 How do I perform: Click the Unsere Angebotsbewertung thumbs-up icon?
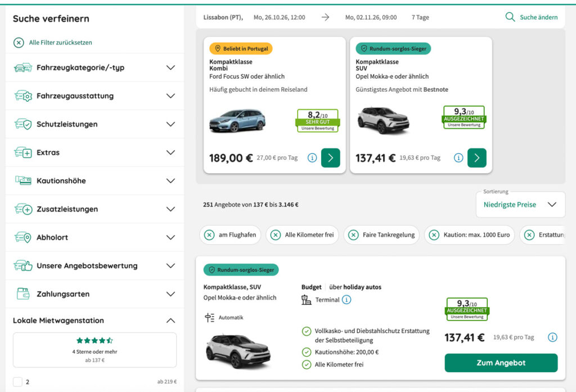pos(22,265)
